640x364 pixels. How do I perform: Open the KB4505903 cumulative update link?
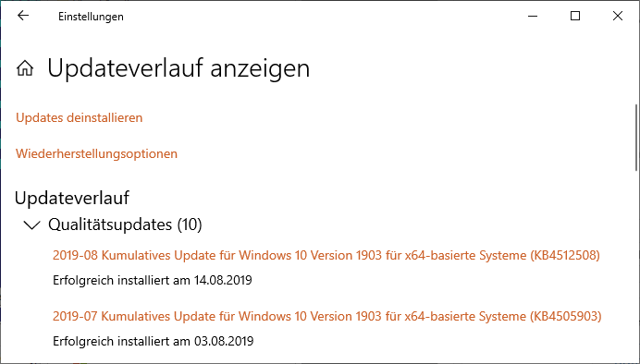pyautogui.click(x=327, y=316)
